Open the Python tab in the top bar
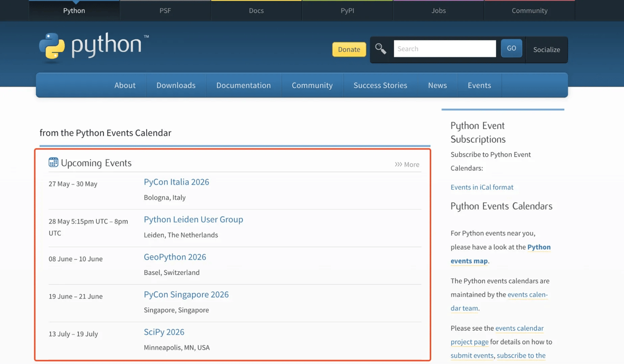The image size is (624, 364). click(x=74, y=11)
